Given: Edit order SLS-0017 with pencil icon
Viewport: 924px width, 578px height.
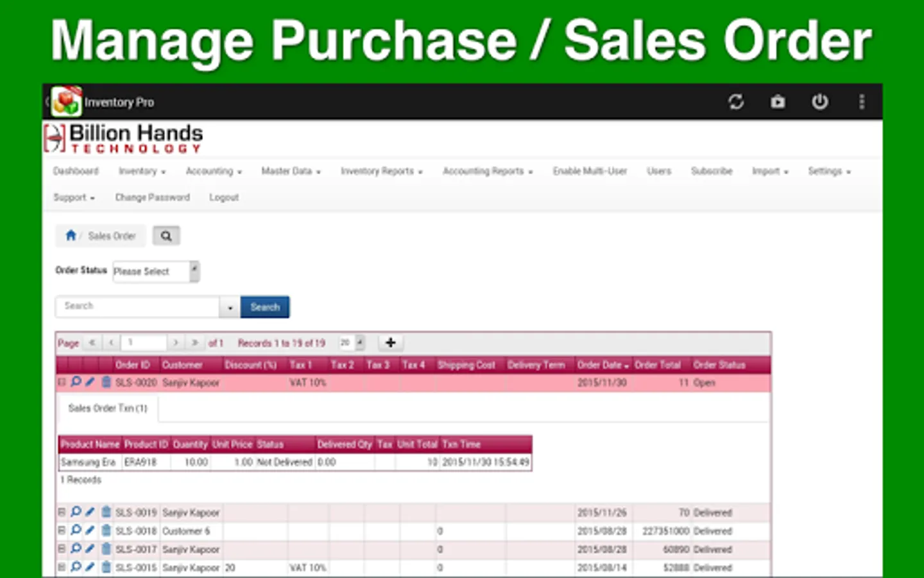Looking at the screenshot, I should (x=90, y=548).
